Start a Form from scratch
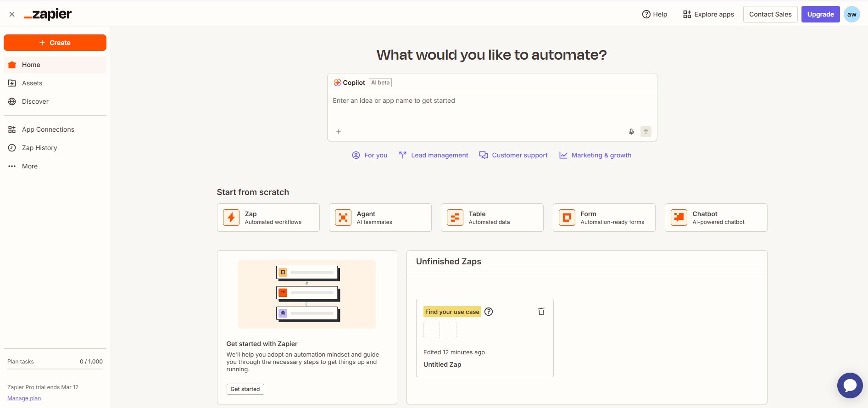868x408 pixels. point(604,218)
